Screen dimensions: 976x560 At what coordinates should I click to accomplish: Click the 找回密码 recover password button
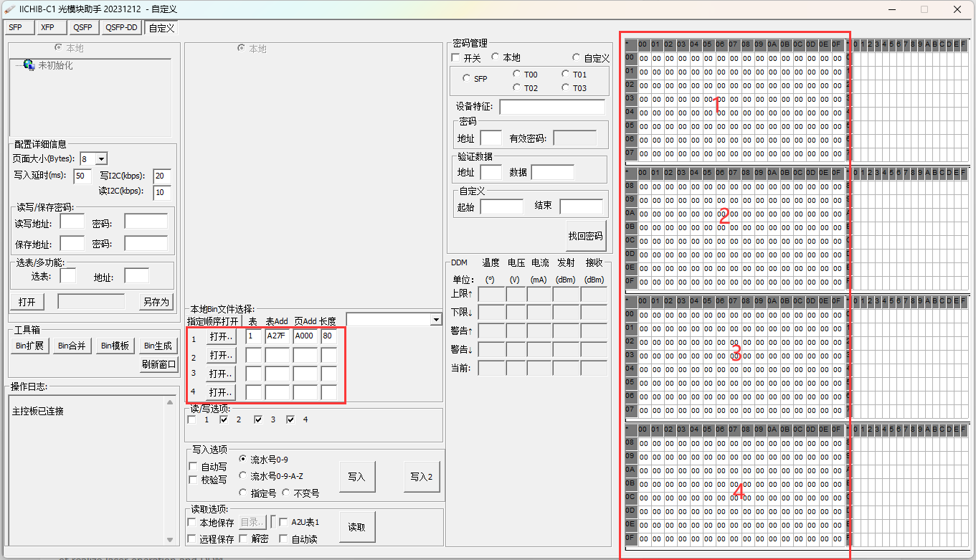coord(584,235)
